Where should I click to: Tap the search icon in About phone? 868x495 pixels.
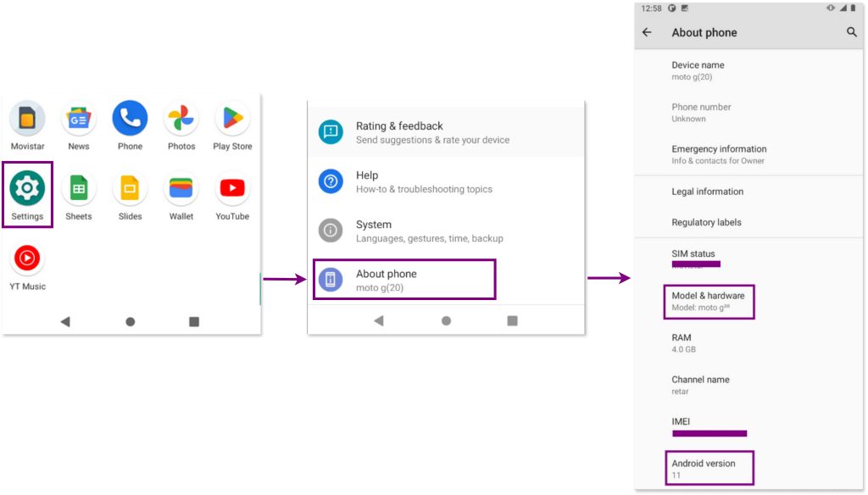[x=852, y=32]
